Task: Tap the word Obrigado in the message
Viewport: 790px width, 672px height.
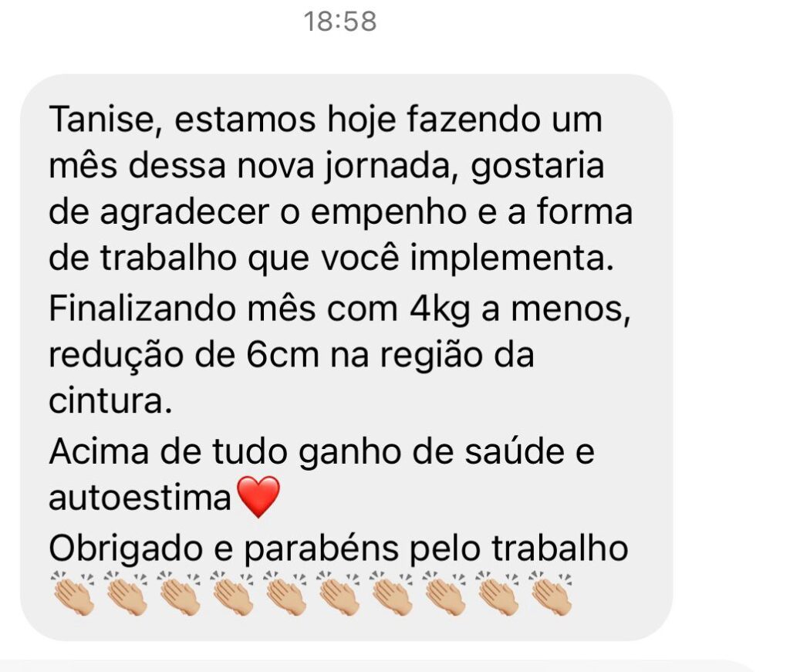Action: coord(126,548)
